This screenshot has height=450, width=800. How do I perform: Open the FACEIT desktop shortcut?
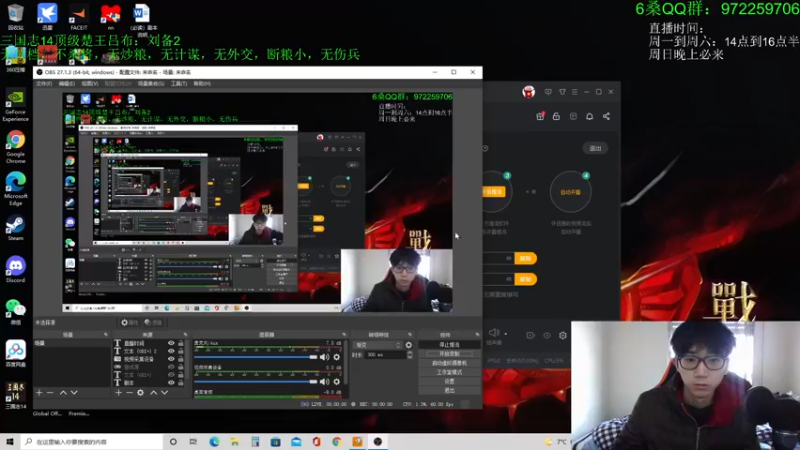point(79,16)
